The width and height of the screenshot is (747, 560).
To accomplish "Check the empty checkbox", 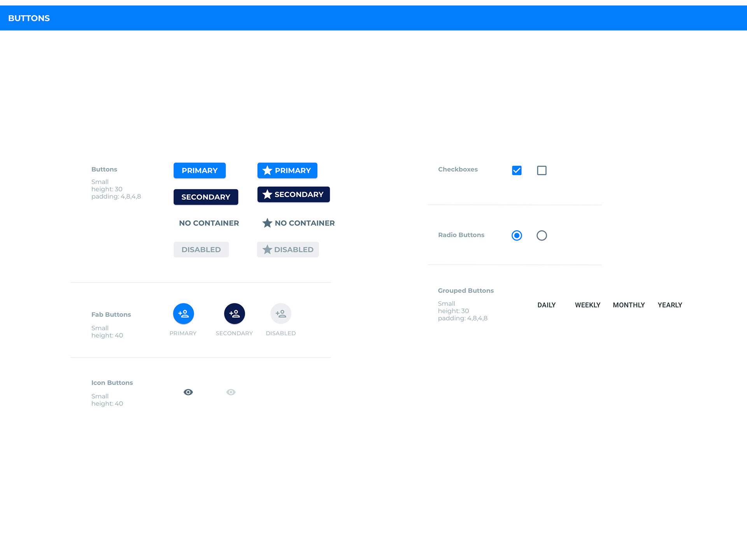I will pos(542,170).
